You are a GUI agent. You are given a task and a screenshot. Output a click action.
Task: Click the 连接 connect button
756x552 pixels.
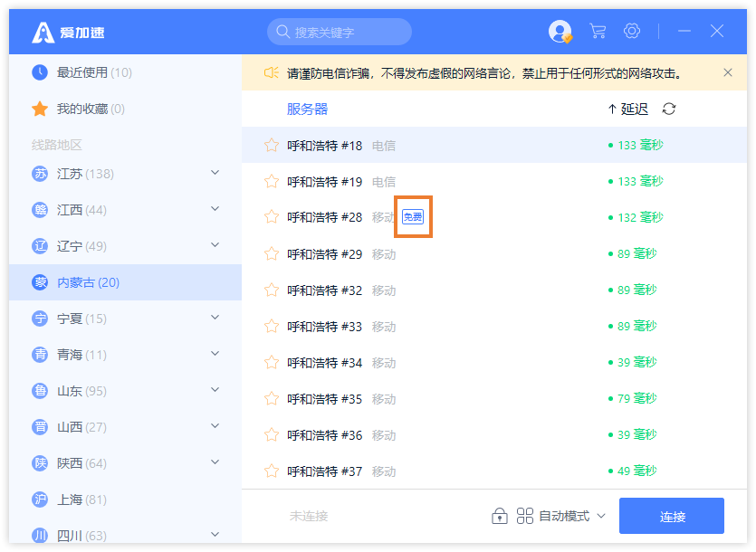click(672, 516)
